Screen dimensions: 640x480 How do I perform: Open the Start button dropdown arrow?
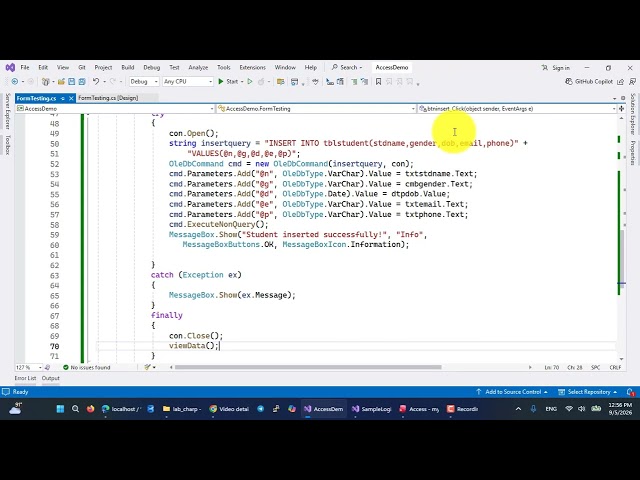coord(242,82)
